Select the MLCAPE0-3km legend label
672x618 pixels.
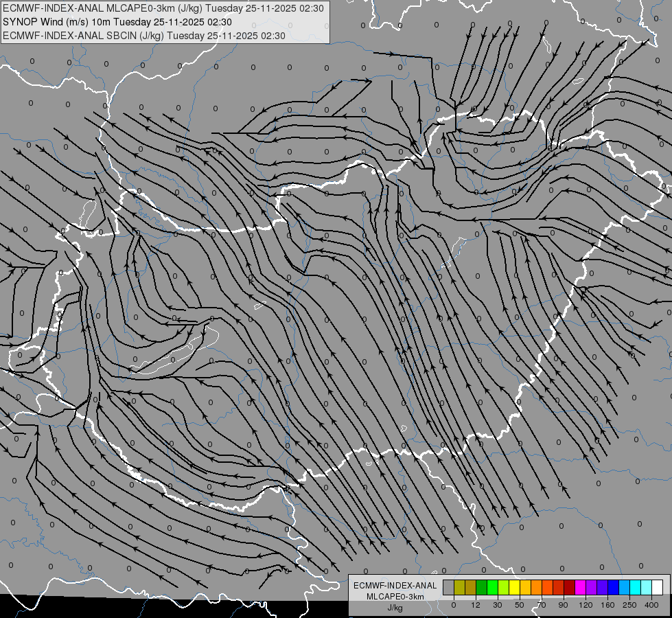point(395,597)
